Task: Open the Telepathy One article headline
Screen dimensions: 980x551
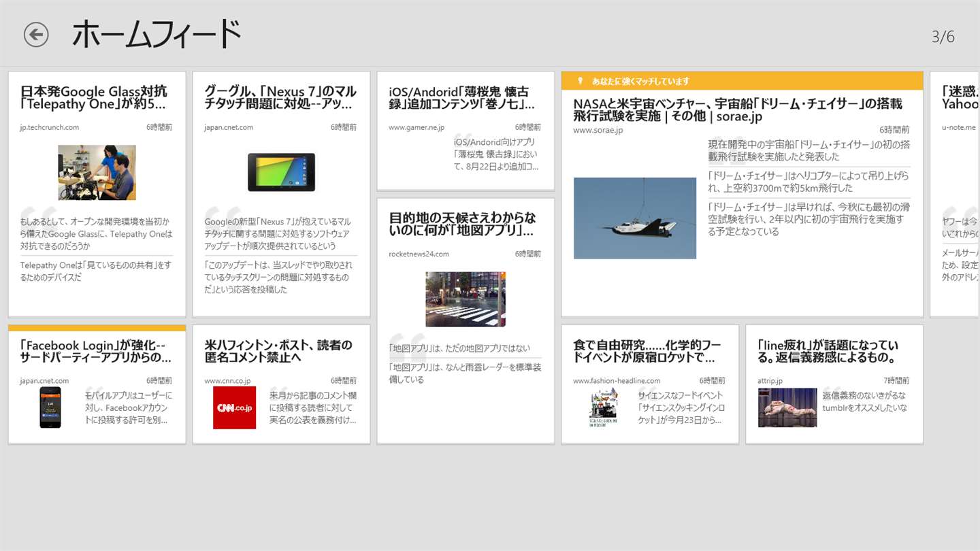Action: pyautogui.click(x=93, y=98)
